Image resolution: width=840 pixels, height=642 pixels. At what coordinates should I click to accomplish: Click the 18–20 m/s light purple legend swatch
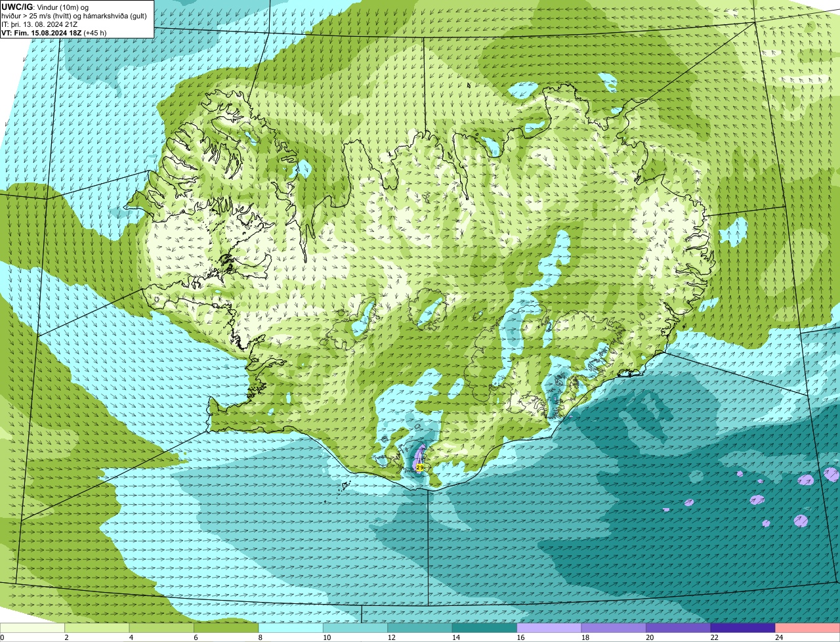[615, 628]
